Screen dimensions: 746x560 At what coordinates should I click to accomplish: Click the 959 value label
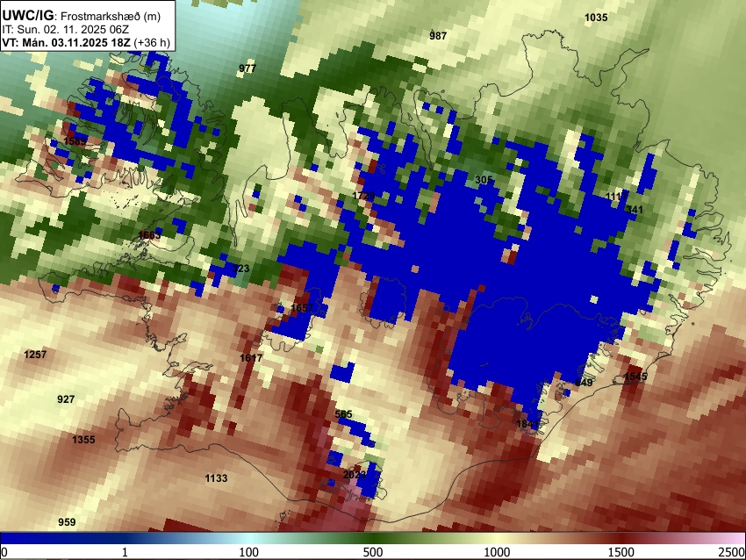click(67, 522)
